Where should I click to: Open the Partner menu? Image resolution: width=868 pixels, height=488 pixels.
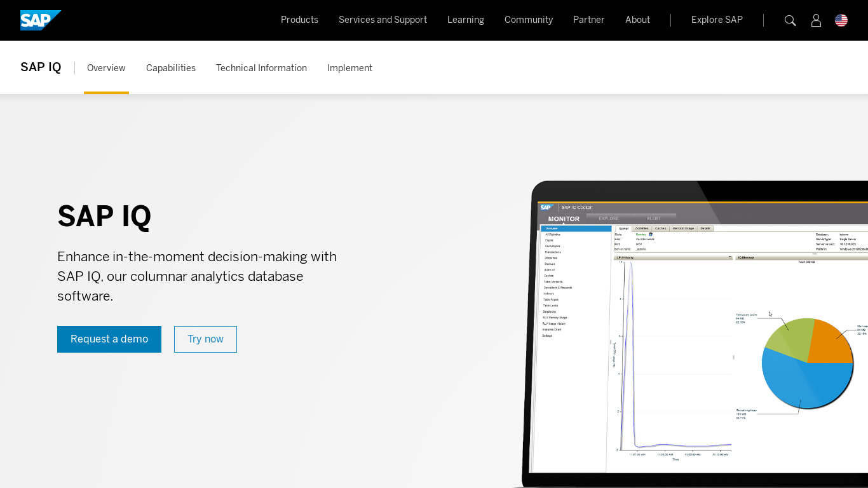click(589, 20)
